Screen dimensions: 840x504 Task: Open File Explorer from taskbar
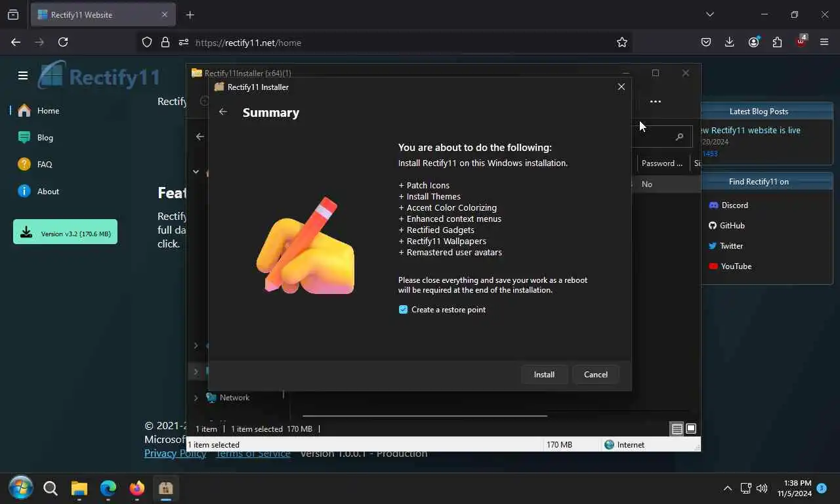click(x=79, y=488)
